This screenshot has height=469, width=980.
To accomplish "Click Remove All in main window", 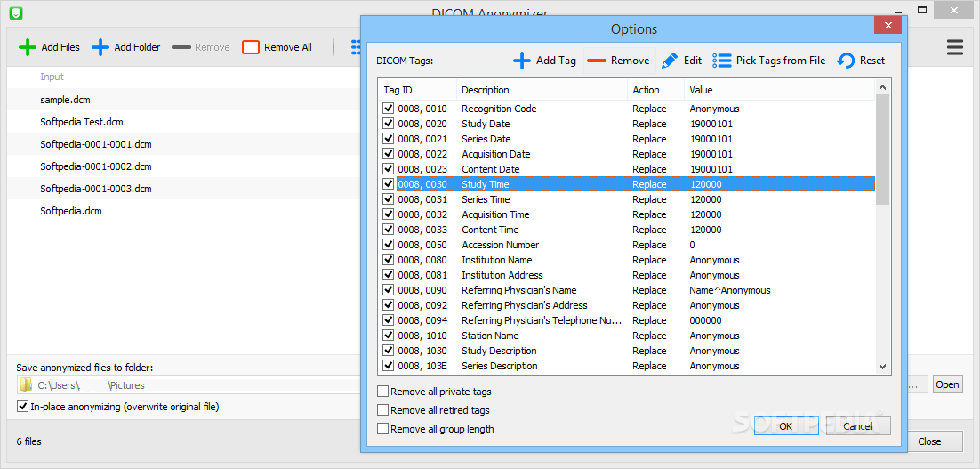I will click(x=277, y=47).
